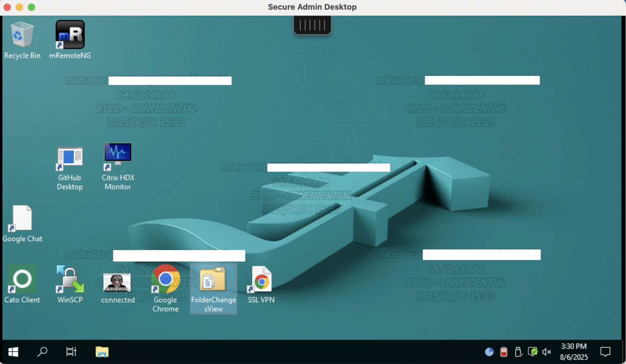Run the FolderChangesView tool
Viewport: 626px width, 364px height.
(x=213, y=281)
